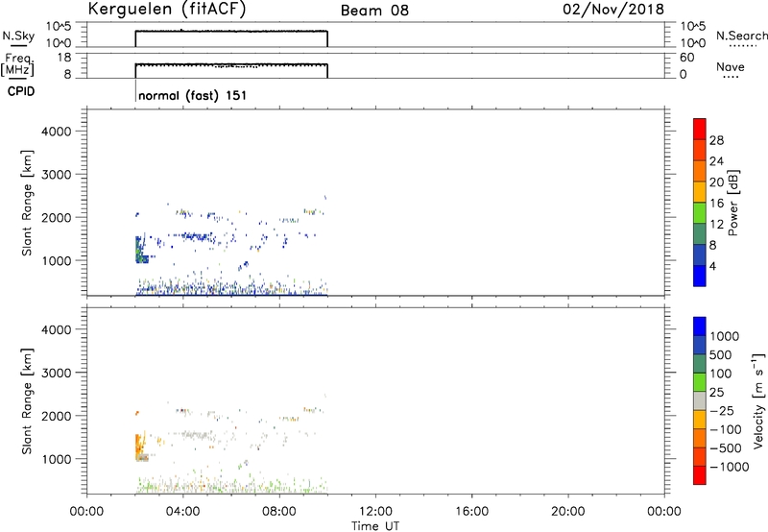Click the CPID row label

pos(21,91)
